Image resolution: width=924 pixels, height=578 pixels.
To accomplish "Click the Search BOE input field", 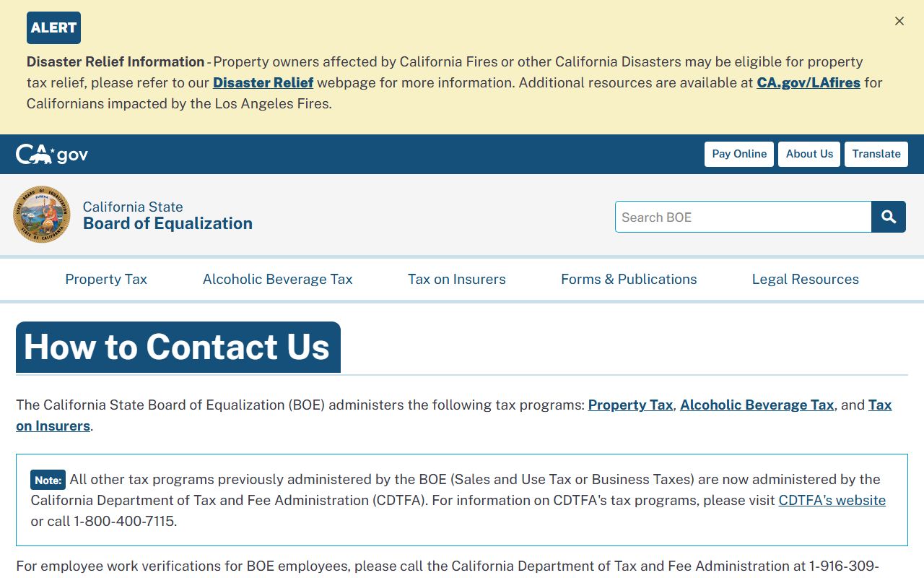I will 744,217.
